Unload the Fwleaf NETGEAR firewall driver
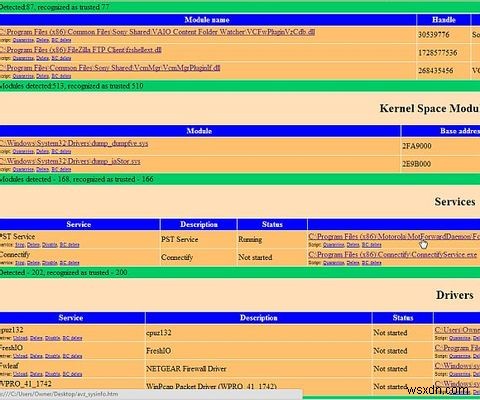Image resolution: width=480 pixels, height=400 pixels. coord(20,374)
